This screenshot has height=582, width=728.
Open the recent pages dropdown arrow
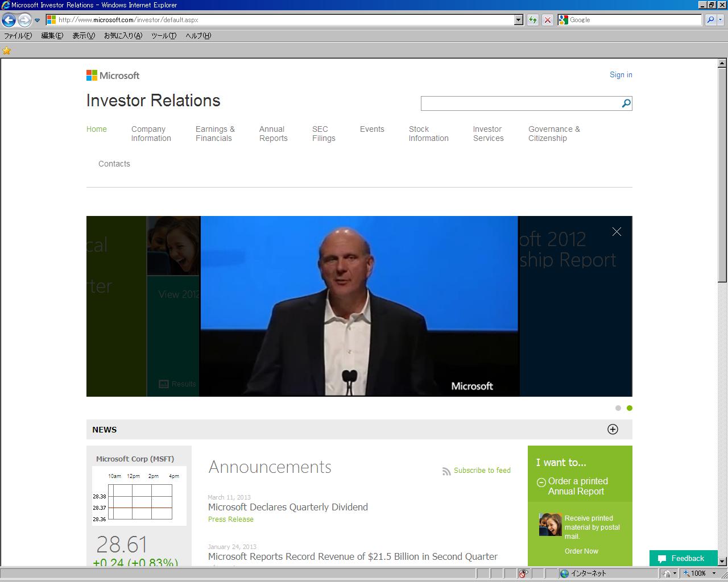(37, 20)
